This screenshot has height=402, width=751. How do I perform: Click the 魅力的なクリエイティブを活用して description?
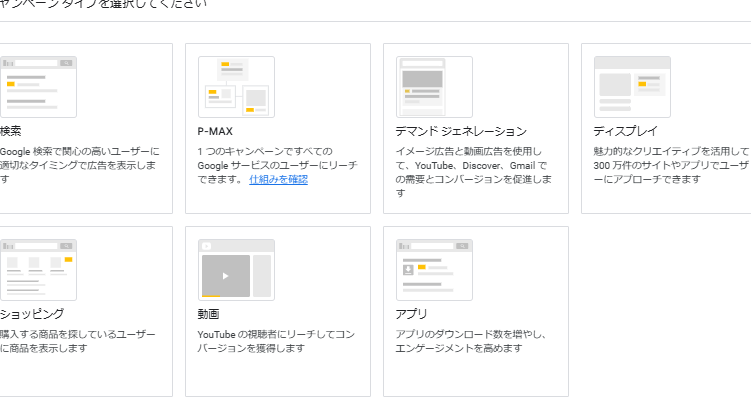point(671,165)
